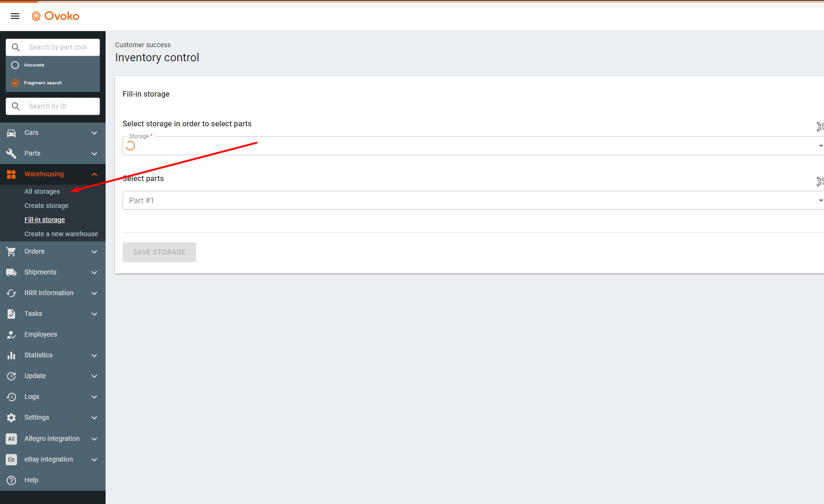Click the Search by part code field

58,47
